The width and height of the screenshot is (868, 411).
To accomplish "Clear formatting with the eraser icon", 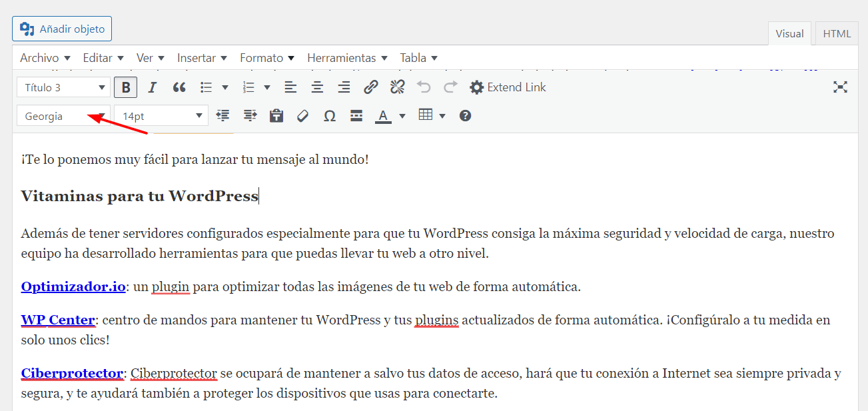I will tap(303, 116).
